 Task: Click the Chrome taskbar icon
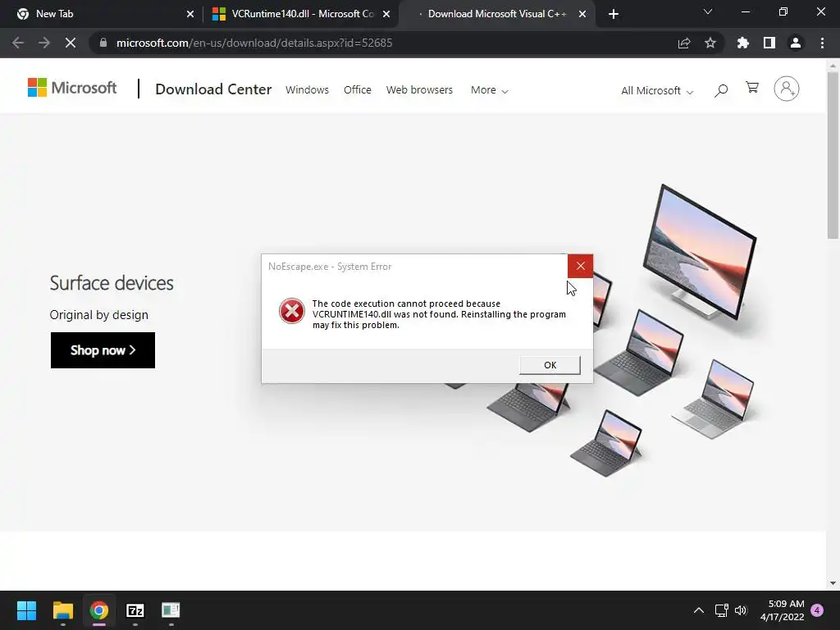[98, 610]
